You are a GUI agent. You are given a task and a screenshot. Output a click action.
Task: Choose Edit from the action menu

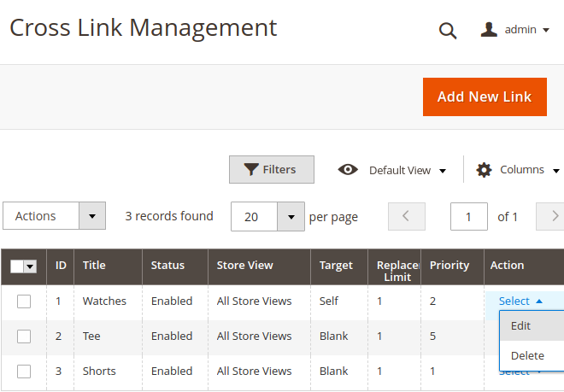point(520,326)
